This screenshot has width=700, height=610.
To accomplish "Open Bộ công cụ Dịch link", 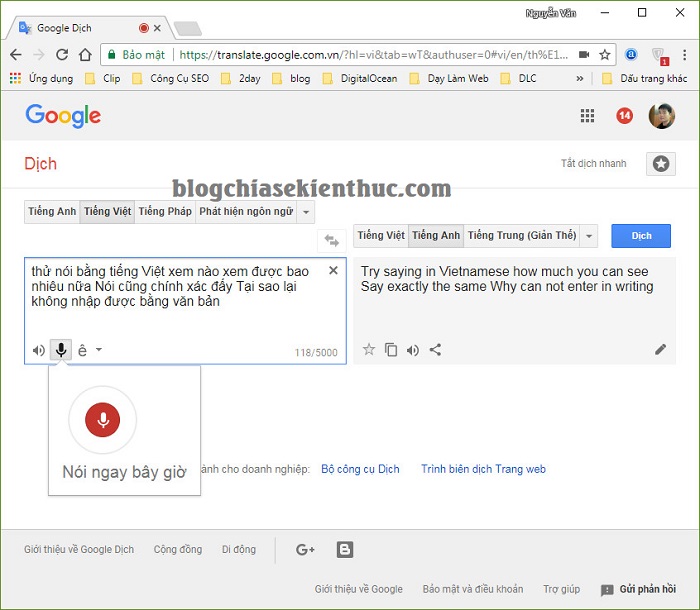I will pyautogui.click(x=360, y=469).
